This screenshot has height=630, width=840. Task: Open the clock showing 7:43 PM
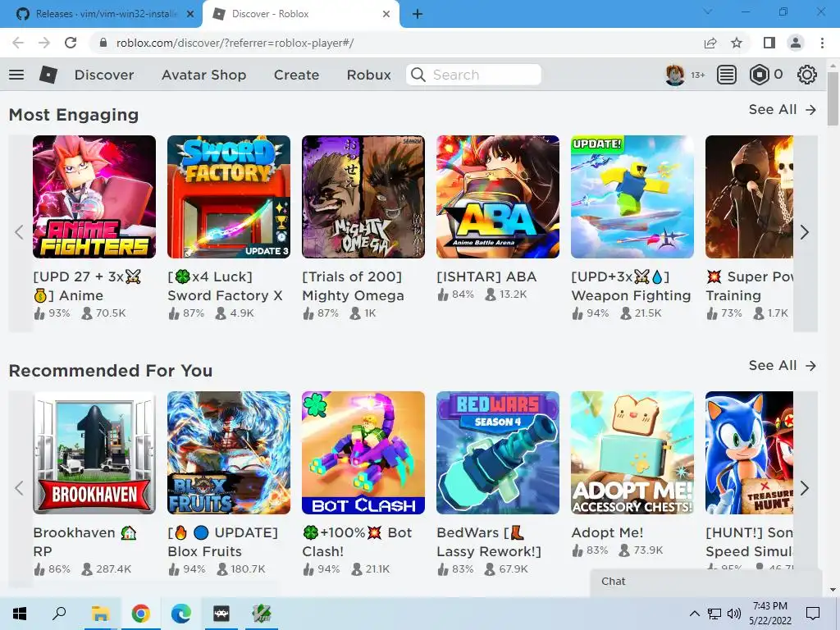(769, 614)
